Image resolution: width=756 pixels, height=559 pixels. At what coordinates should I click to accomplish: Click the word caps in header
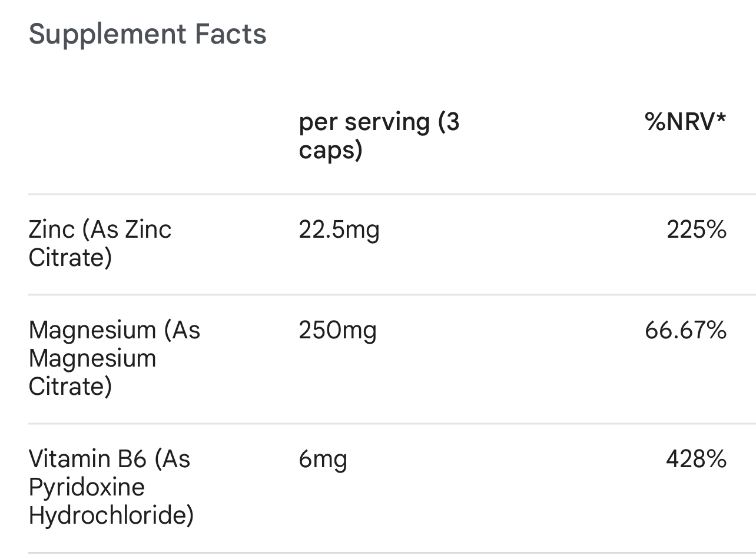point(330,150)
